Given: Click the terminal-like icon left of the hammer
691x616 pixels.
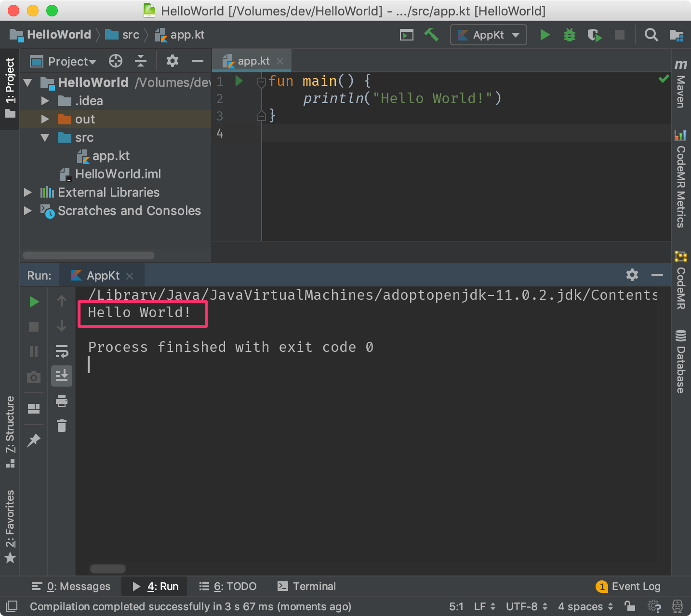Looking at the screenshot, I should pyautogui.click(x=407, y=35).
